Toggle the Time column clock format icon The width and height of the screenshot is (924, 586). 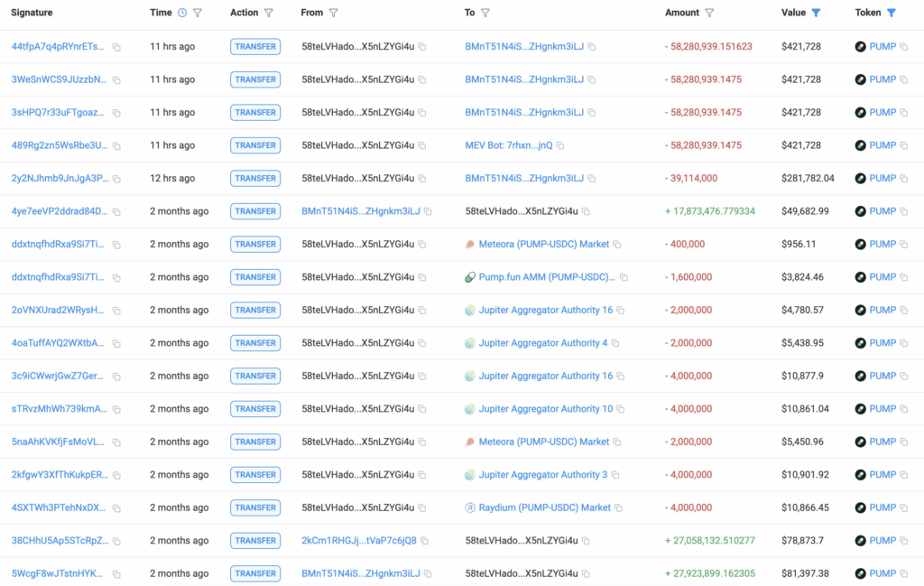[182, 13]
